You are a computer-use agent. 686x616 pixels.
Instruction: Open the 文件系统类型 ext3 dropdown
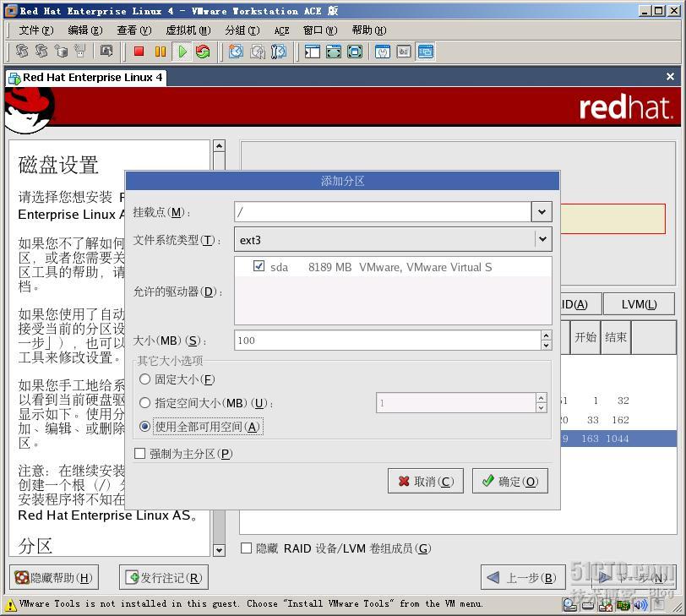pos(393,239)
